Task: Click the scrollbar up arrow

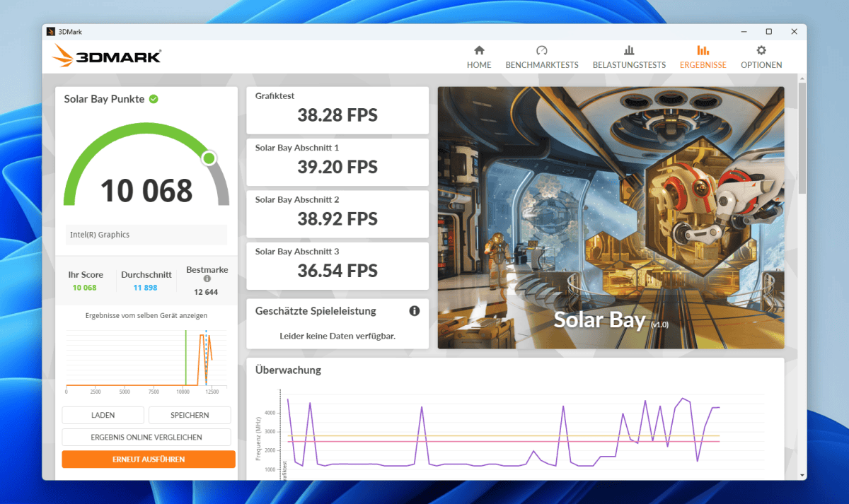Action: (x=802, y=78)
